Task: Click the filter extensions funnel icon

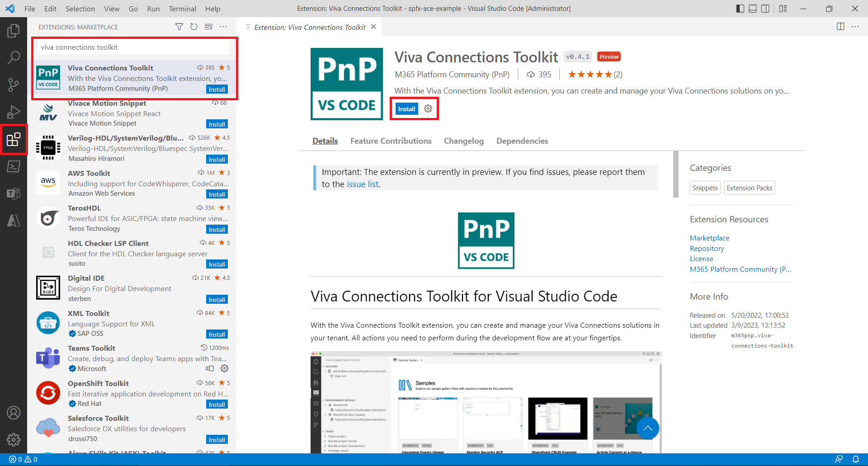Action: pyautogui.click(x=179, y=27)
